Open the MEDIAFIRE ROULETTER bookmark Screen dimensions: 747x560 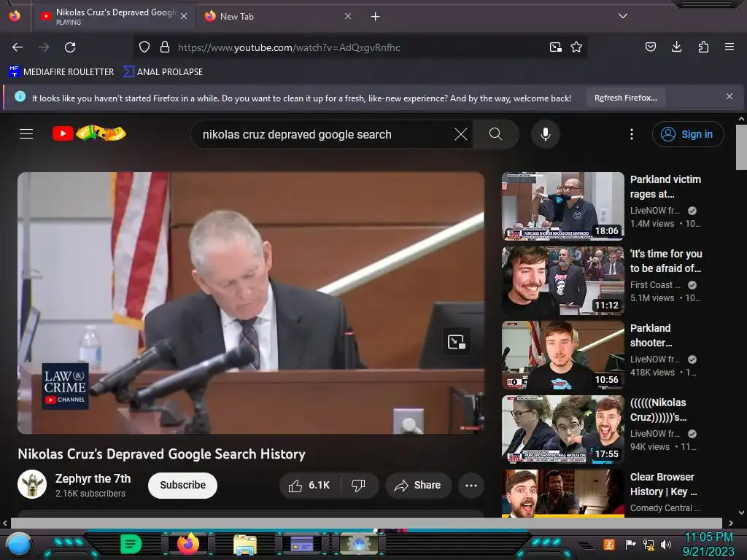click(61, 72)
